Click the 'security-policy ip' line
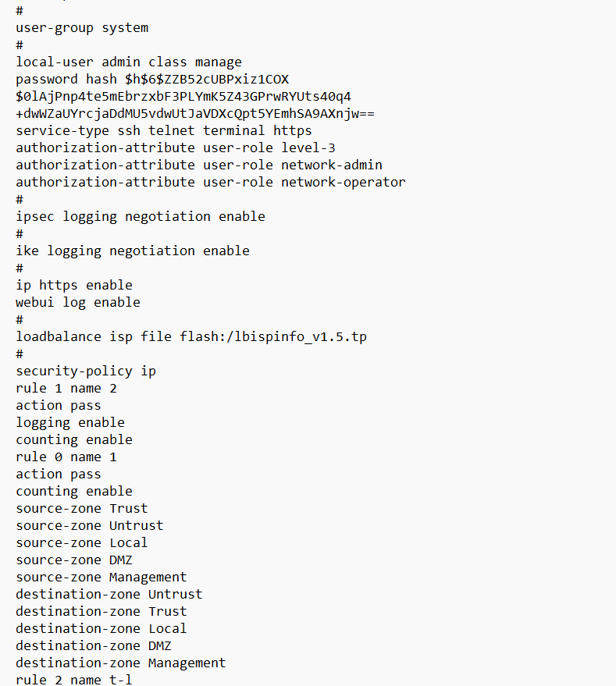This screenshot has width=616, height=686. point(86,371)
